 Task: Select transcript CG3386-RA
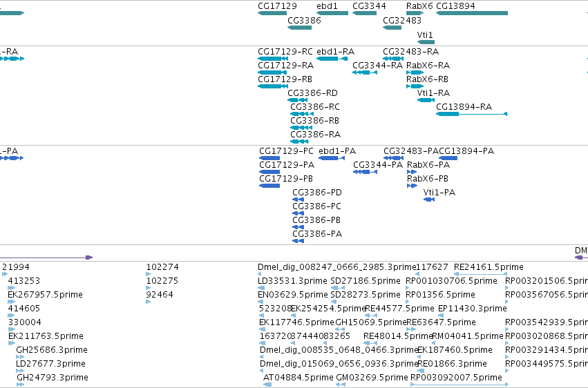click(x=299, y=142)
